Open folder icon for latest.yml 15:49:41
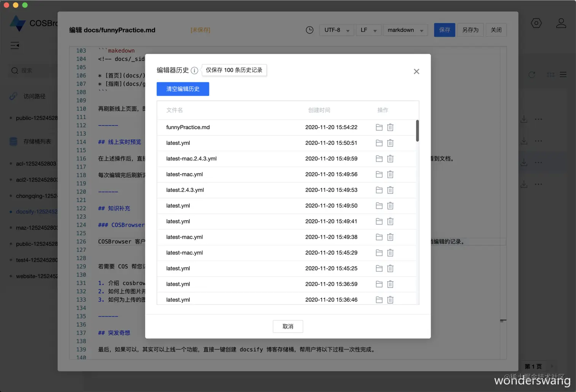This screenshot has height=392, width=576. click(x=379, y=221)
